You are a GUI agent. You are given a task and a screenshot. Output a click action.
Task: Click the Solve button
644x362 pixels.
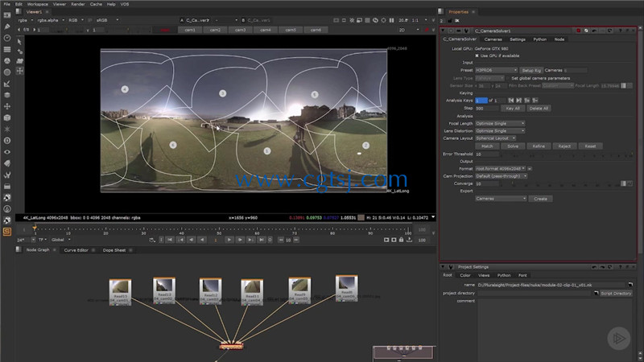[513, 146]
